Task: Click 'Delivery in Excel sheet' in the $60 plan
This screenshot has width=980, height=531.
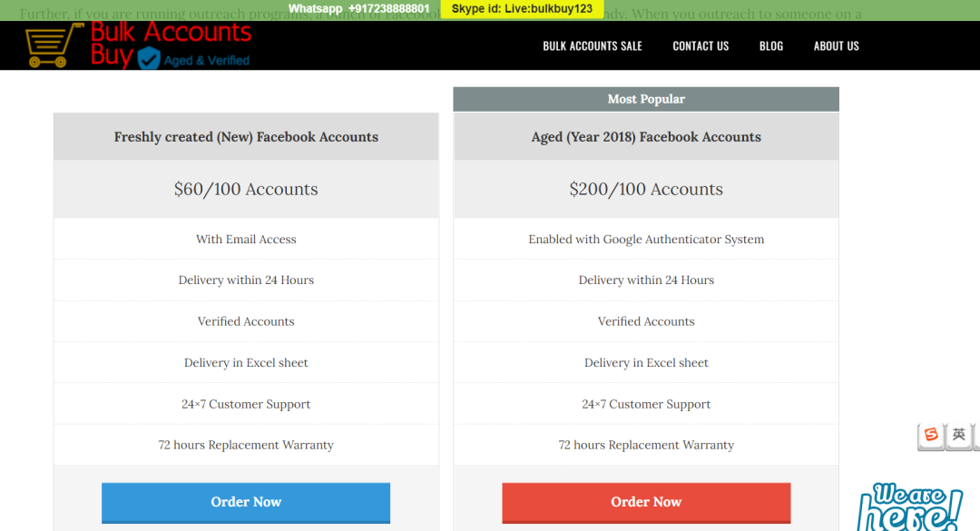Action: (x=246, y=363)
